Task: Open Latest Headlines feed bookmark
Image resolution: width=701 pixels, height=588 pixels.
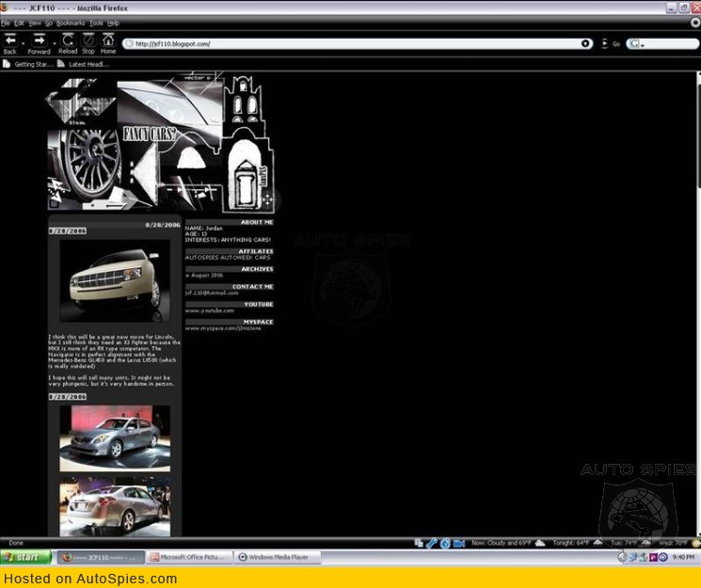Action: pyautogui.click(x=83, y=64)
